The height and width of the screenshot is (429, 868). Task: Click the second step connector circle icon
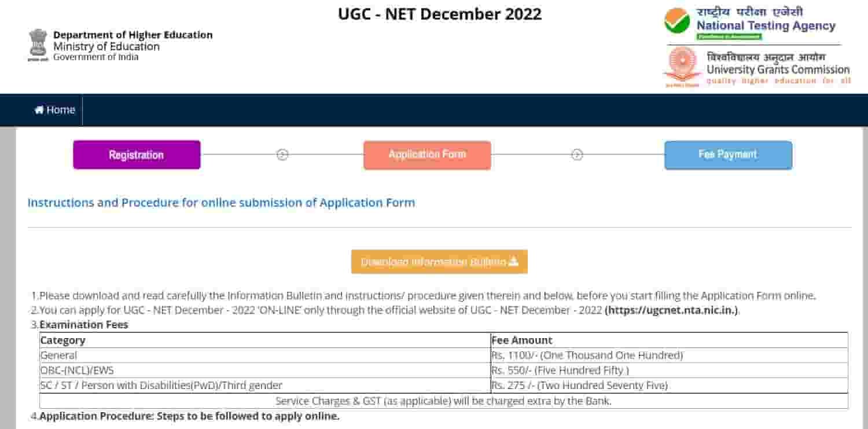(x=576, y=155)
